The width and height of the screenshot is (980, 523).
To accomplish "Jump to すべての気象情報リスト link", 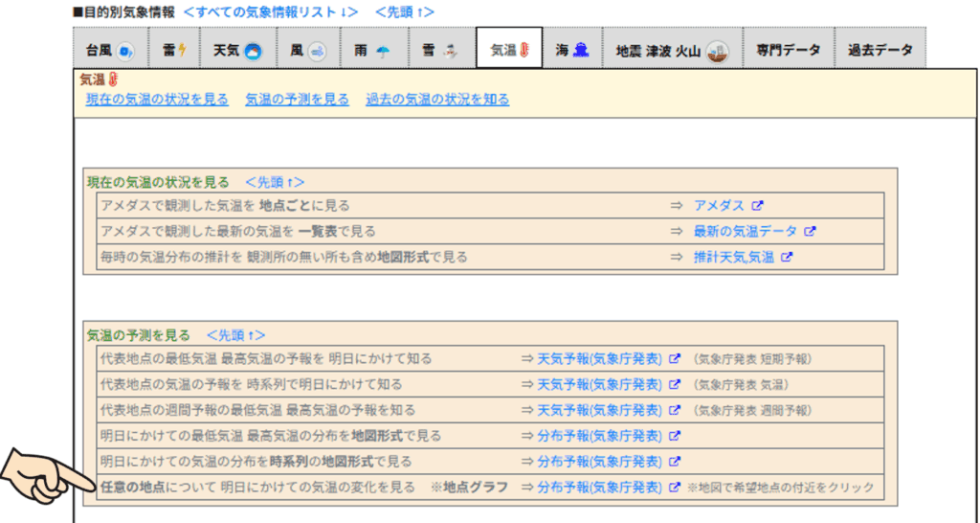I will pos(271,11).
